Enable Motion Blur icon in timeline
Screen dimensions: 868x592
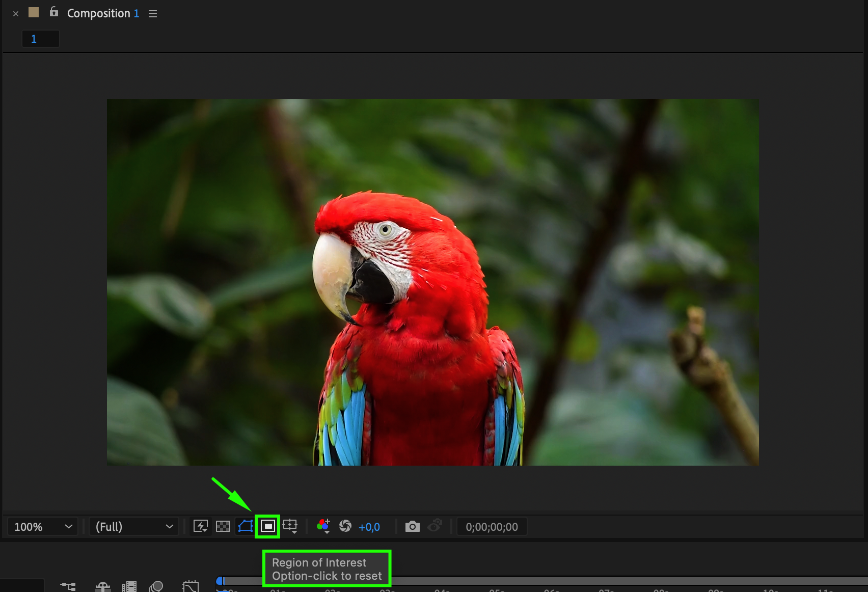point(156,586)
